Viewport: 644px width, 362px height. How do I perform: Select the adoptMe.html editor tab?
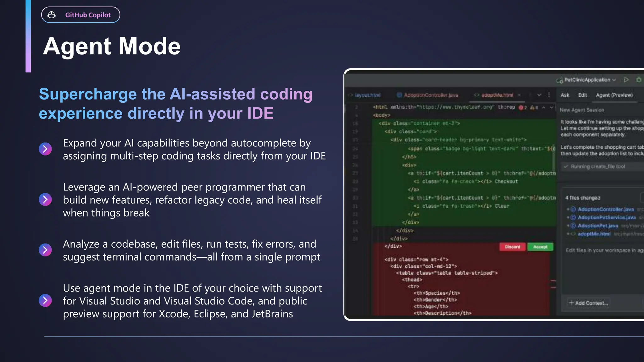(x=497, y=95)
